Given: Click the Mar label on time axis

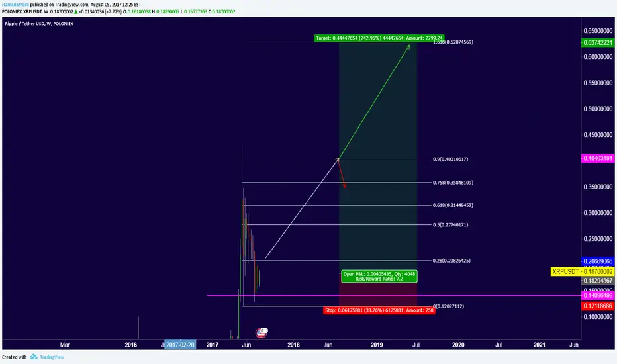Looking at the screenshot, I should (x=65, y=345).
